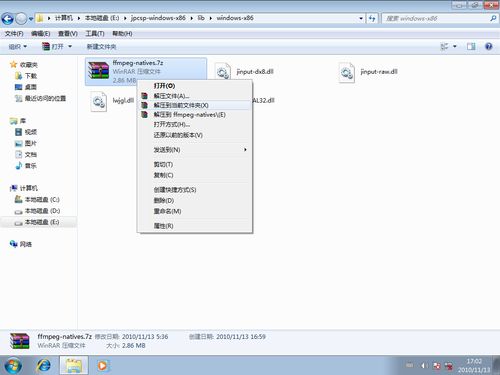Screen dimensions: 500x375
Task: Select the lwjgl.dll file icon
Action: pos(99,101)
